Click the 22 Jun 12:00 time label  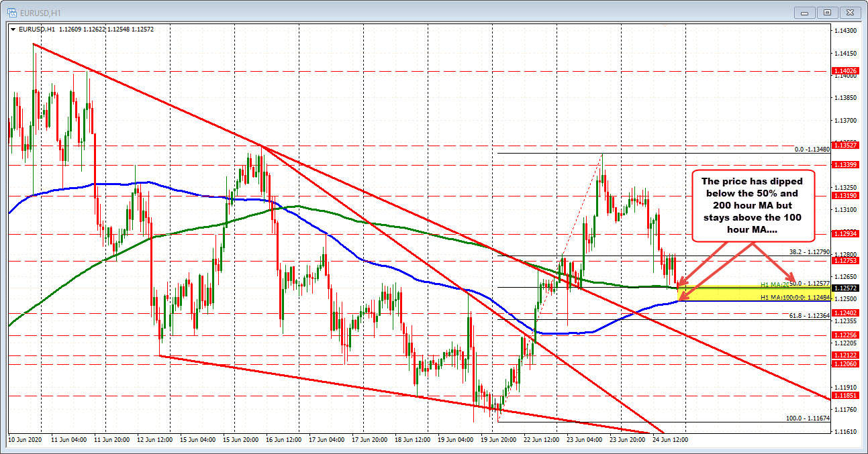click(540, 440)
